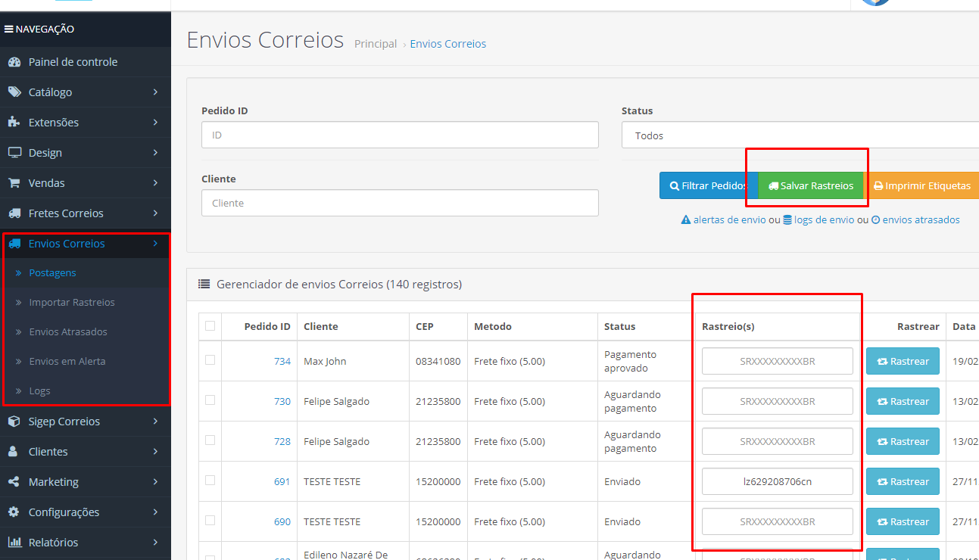Click the Vendas shopping cart icon
The height and width of the screenshot is (560, 979).
point(14,183)
